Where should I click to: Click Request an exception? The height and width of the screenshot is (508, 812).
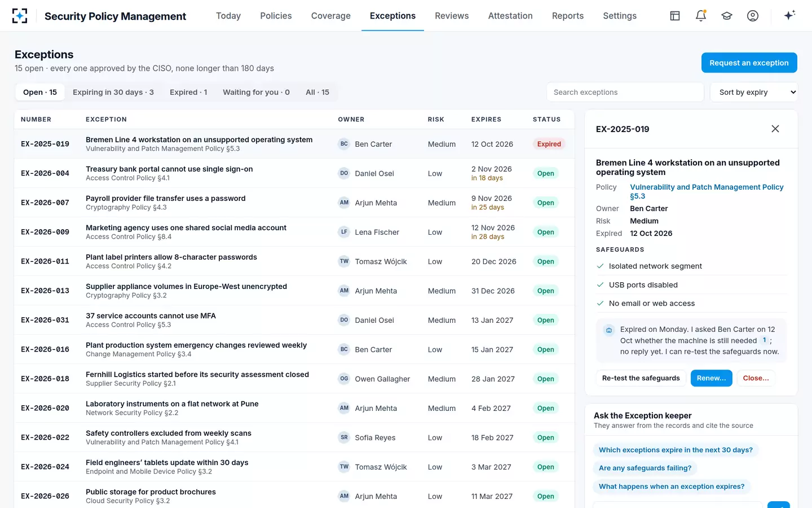pyautogui.click(x=749, y=63)
